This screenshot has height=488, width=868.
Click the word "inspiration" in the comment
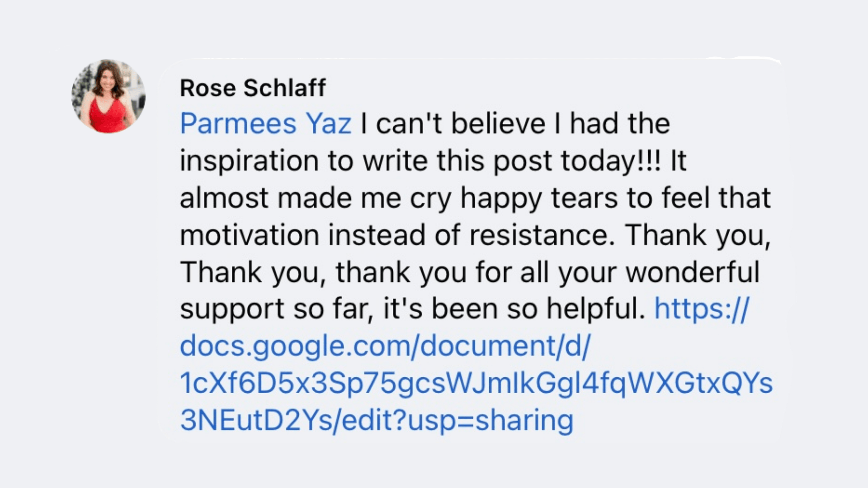point(249,161)
